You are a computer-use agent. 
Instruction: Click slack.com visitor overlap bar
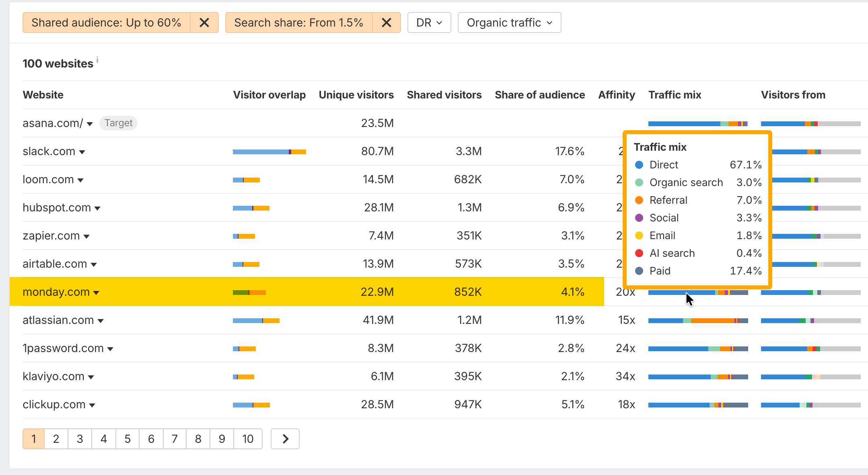click(269, 152)
